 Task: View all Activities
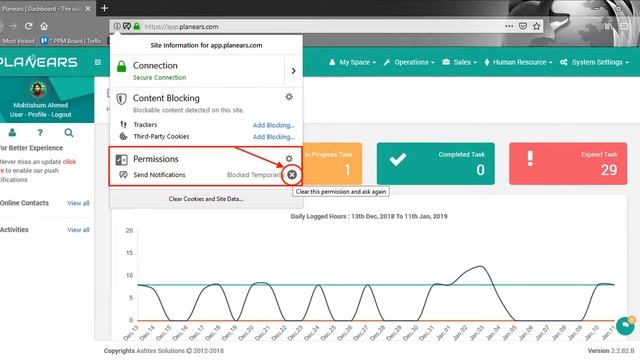click(78, 230)
